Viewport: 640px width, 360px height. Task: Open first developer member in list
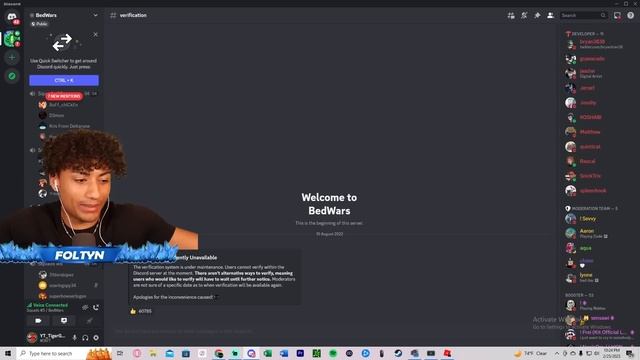click(x=597, y=44)
